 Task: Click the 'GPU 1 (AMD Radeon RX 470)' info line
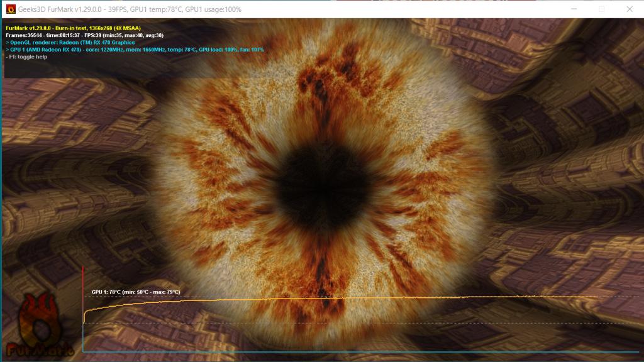[x=135, y=50]
